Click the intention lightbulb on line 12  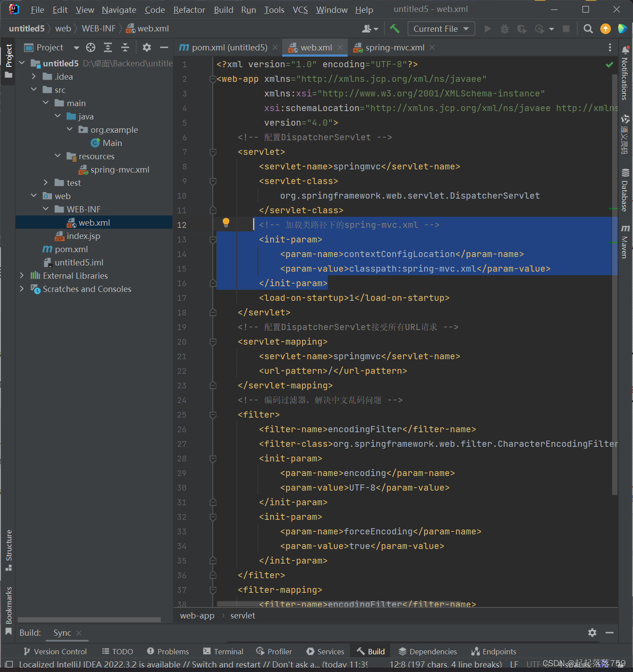[x=226, y=223]
